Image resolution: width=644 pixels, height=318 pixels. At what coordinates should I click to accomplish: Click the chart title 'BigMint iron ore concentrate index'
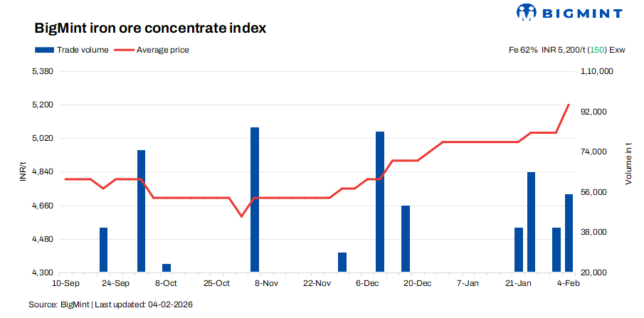[149, 29]
